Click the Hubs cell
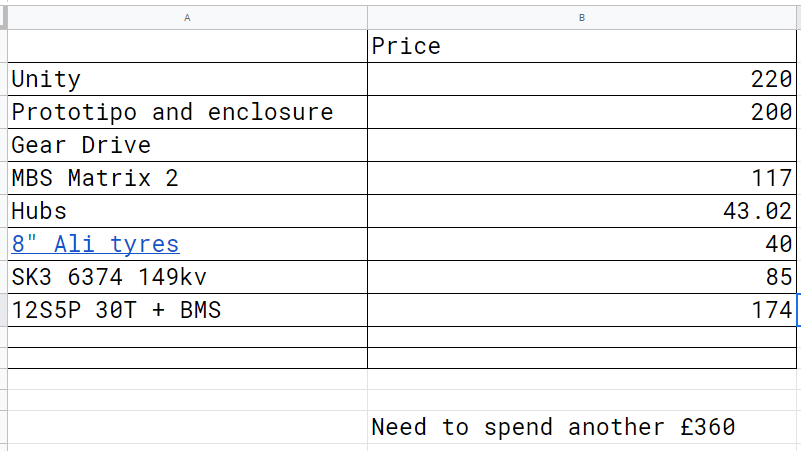801x451 pixels. [x=187, y=211]
